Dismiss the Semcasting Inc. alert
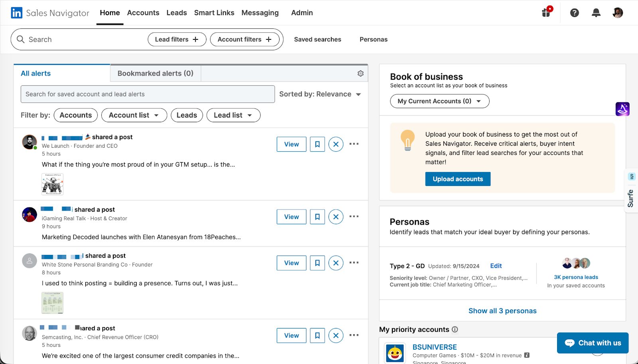 336,335
